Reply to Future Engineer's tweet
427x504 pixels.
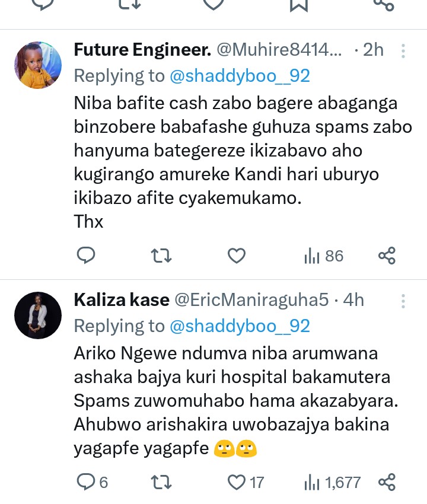tap(87, 256)
